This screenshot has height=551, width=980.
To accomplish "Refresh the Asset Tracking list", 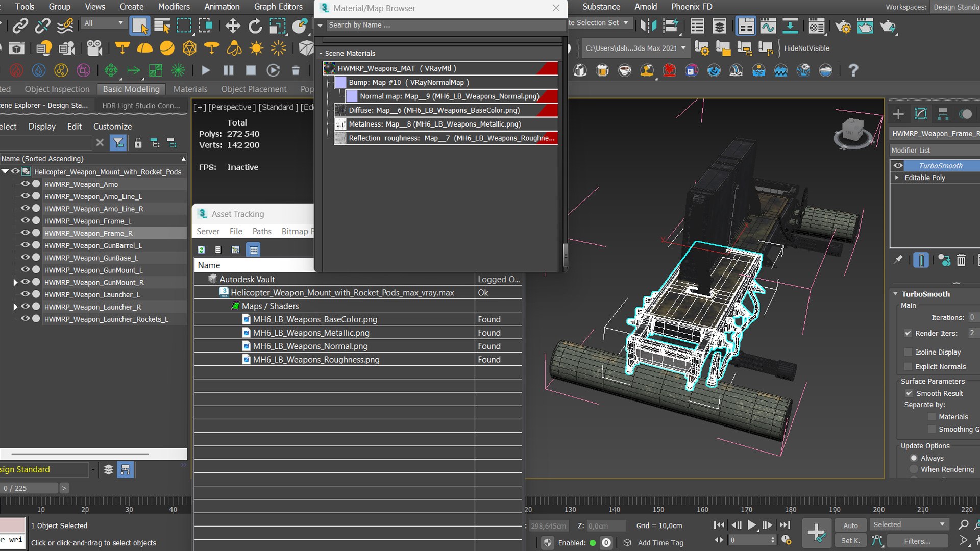I will pos(201,249).
